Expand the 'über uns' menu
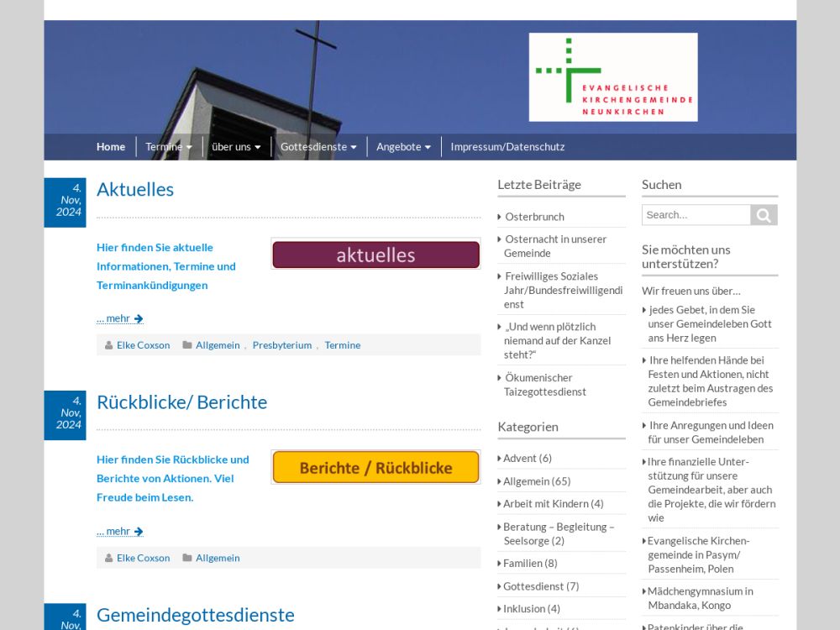Viewport: 840px width, 630px height. click(x=236, y=147)
